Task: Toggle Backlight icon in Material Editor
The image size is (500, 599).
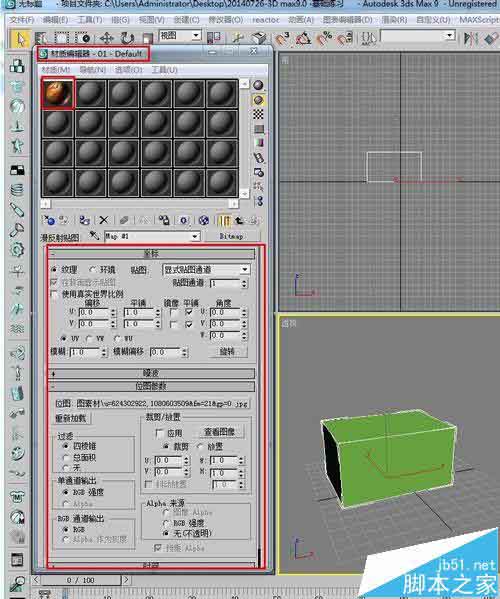Action: click(259, 100)
